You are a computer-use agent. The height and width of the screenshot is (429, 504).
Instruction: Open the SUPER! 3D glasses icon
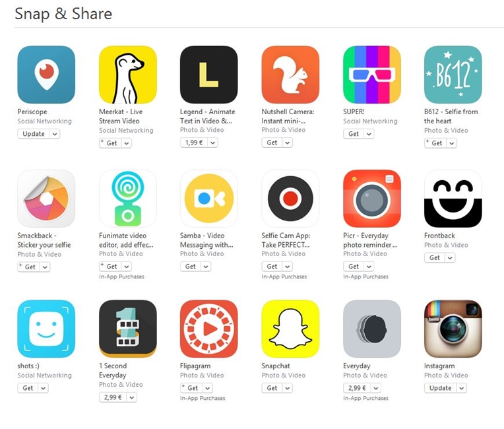(372, 75)
